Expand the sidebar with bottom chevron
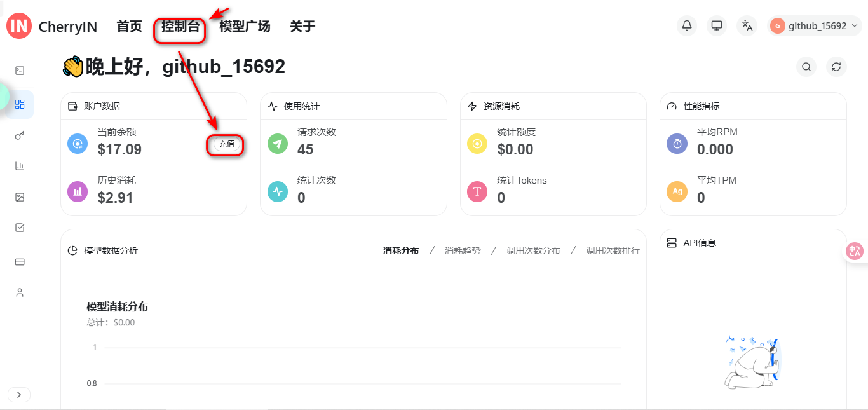This screenshot has width=868, height=410. (x=19, y=395)
